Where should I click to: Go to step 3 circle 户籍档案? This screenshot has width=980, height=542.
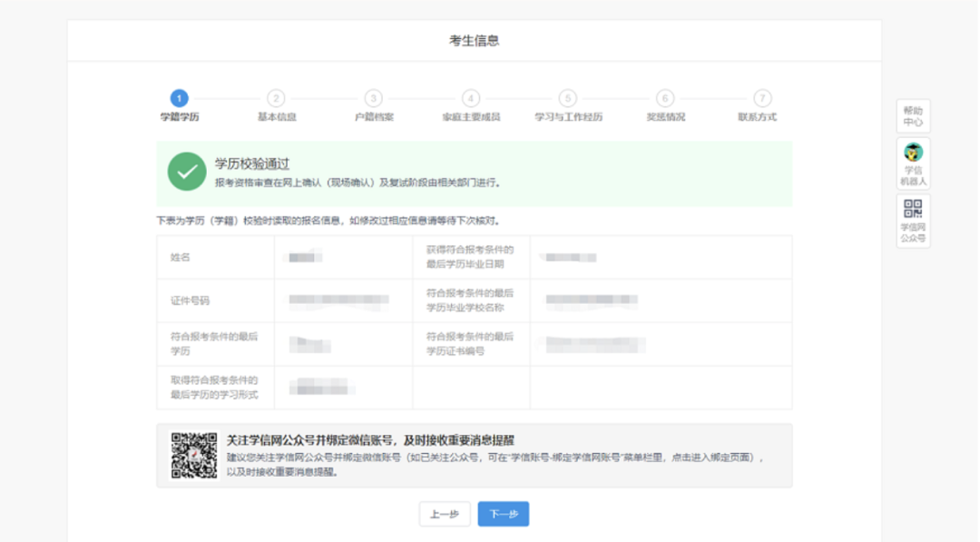click(373, 98)
